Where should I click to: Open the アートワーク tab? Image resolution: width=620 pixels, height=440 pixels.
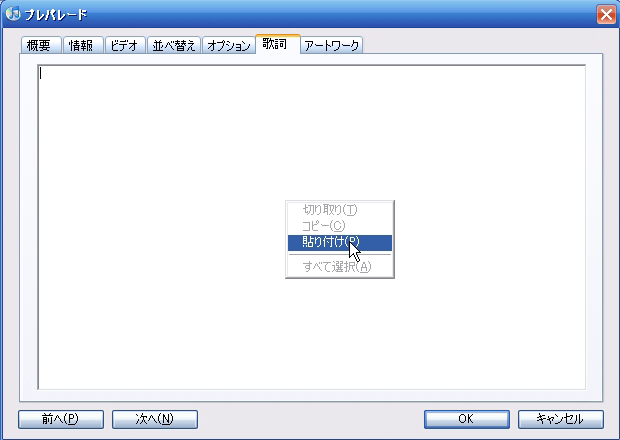point(332,45)
